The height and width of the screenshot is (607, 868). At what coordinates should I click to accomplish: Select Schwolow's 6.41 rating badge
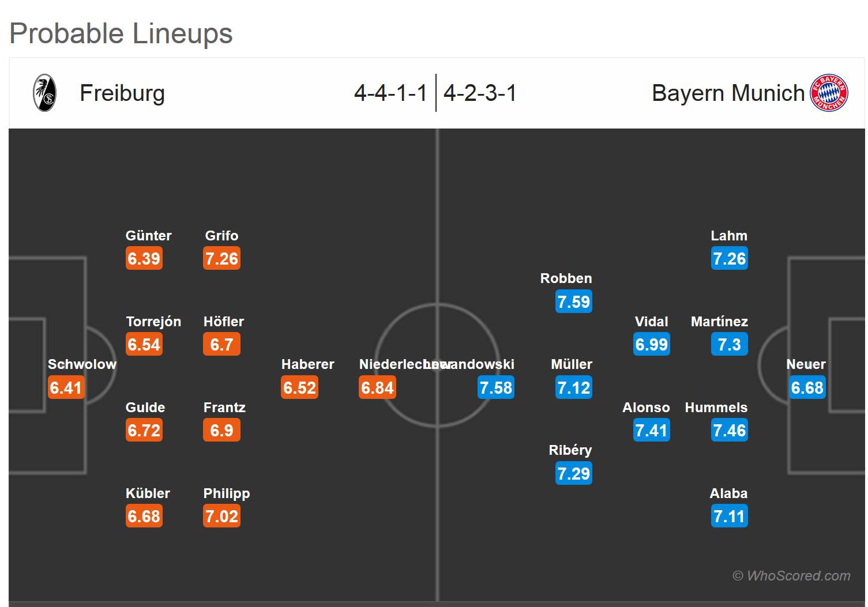(x=66, y=388)
